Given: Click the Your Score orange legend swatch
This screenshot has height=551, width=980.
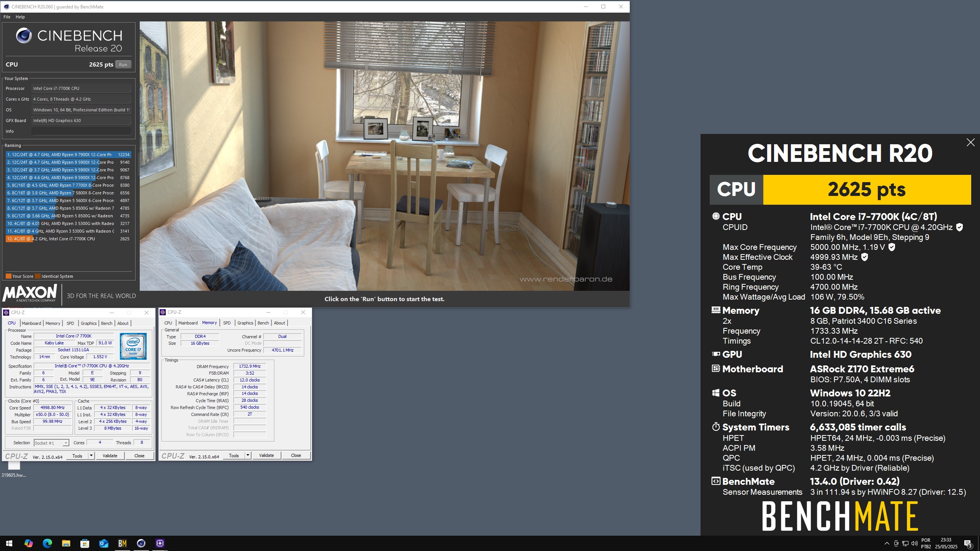Looking at the screenshot, I should coord(8,276).
